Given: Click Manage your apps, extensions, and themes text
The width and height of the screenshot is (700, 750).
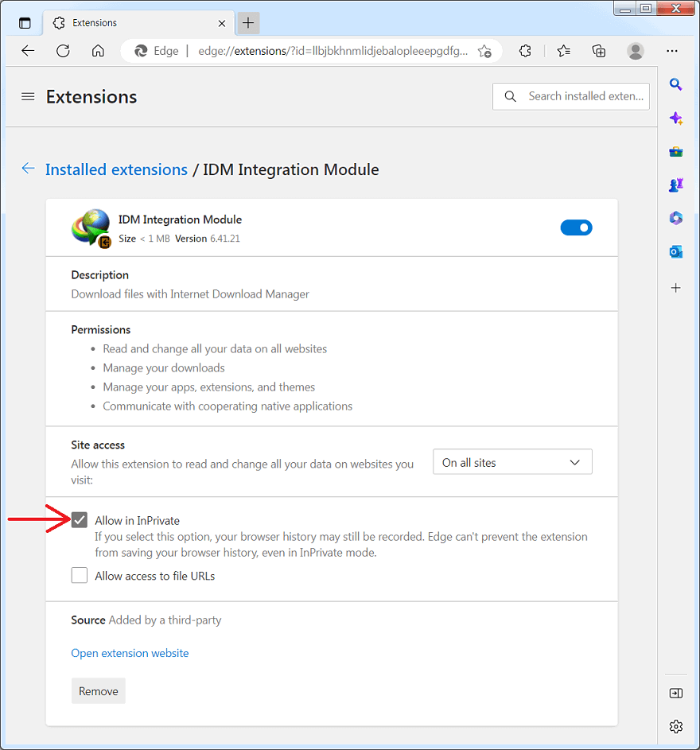Looking at the screenshot, I should click(x=208, y=387).
